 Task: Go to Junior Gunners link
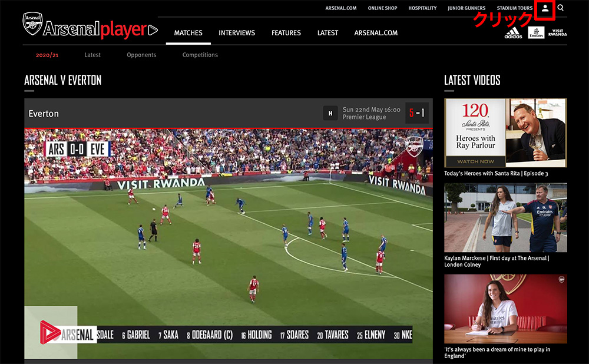(x=466, y=8)
